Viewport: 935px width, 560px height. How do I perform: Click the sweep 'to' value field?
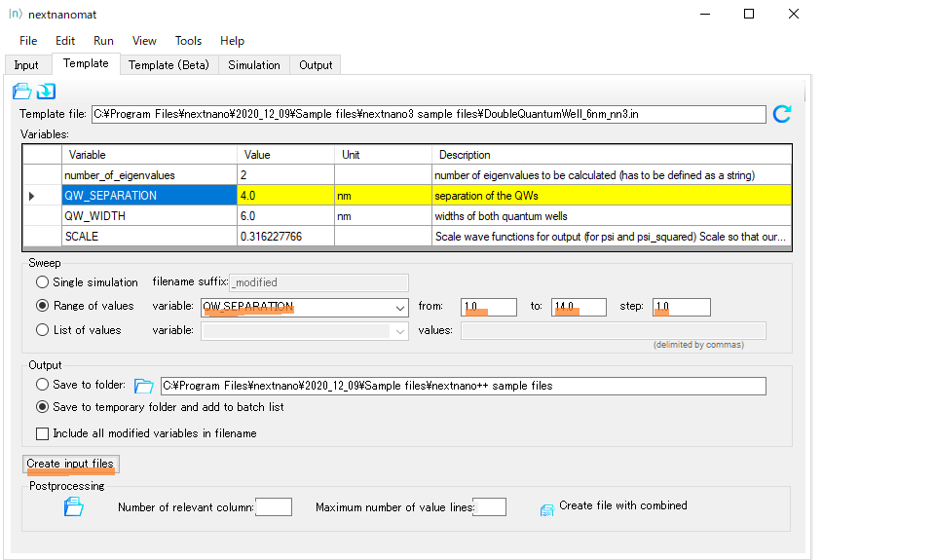(x=579, y=307)
